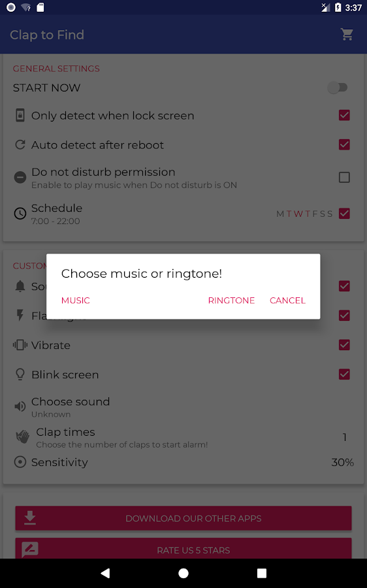Click the Schedule clock icon
Screen dimensions: 367x588
click(x=20, y=214)
